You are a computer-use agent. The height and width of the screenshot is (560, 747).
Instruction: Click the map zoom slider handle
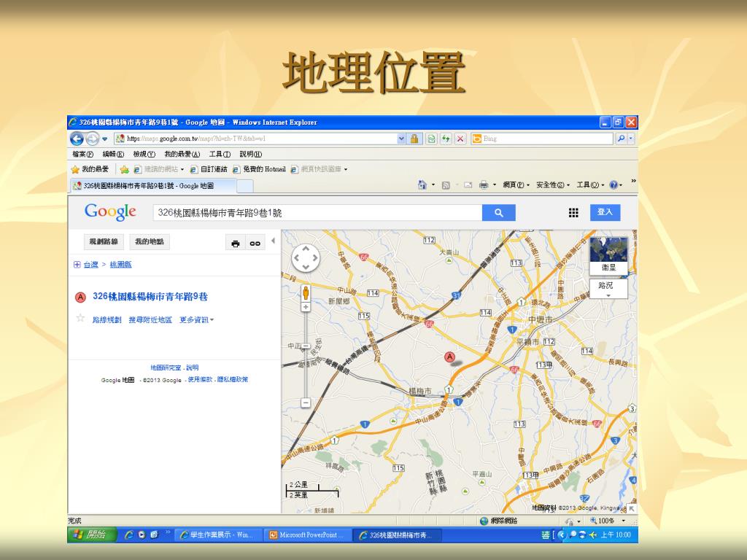pos(306,346)
